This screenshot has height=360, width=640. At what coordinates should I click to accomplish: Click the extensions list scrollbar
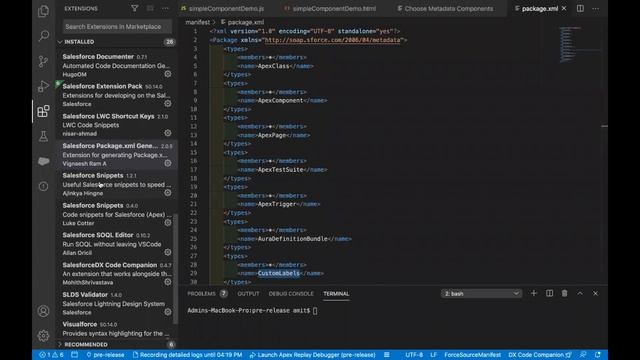[176, 269]
